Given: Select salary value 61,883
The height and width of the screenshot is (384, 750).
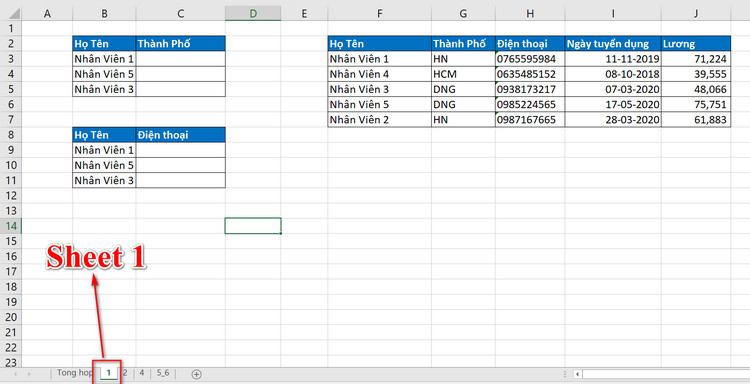Looking at the screenshot, I should tap(696, 120).
